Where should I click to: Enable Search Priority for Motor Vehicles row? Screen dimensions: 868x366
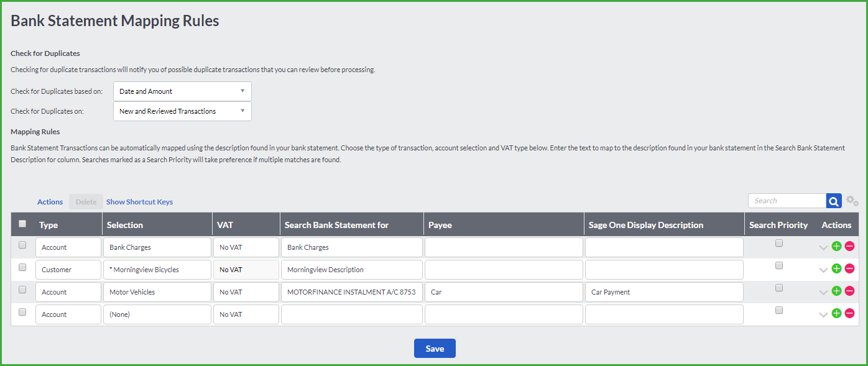(778, 288)
